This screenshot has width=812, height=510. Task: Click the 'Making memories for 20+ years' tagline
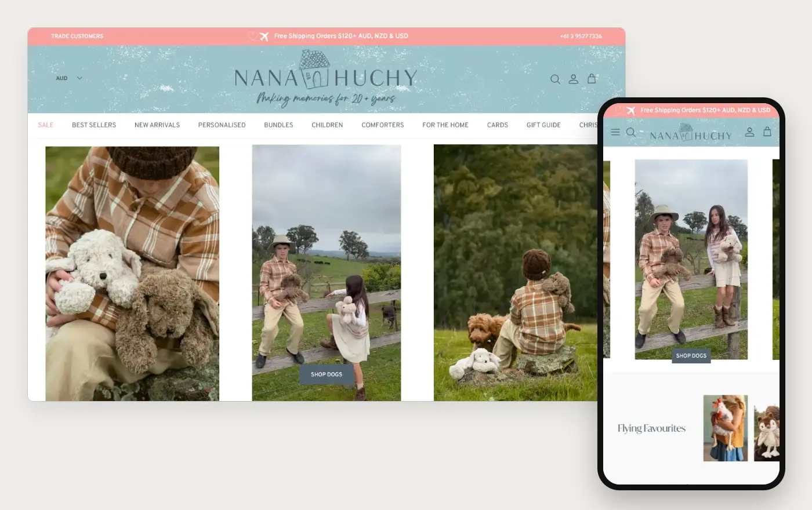pos(326,99)
